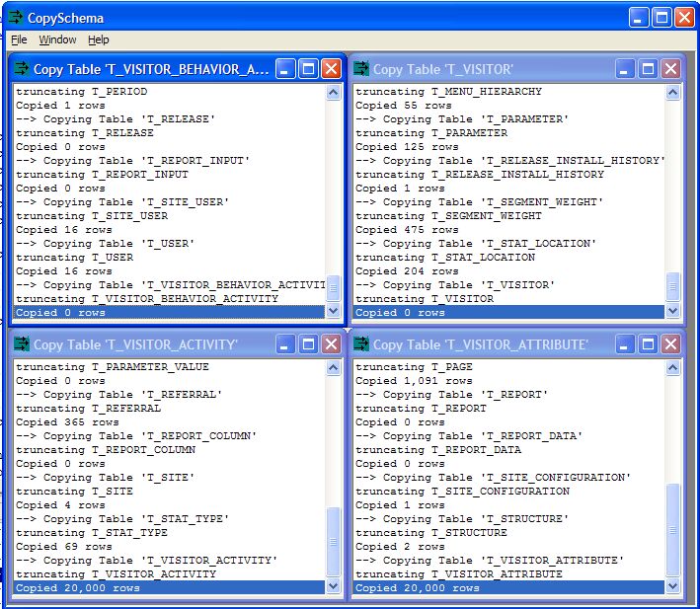Select 'truncating T_PARAMETER_VALUE' log line
The width and height of the screenshot is (700, 609).
coord(113,367)
